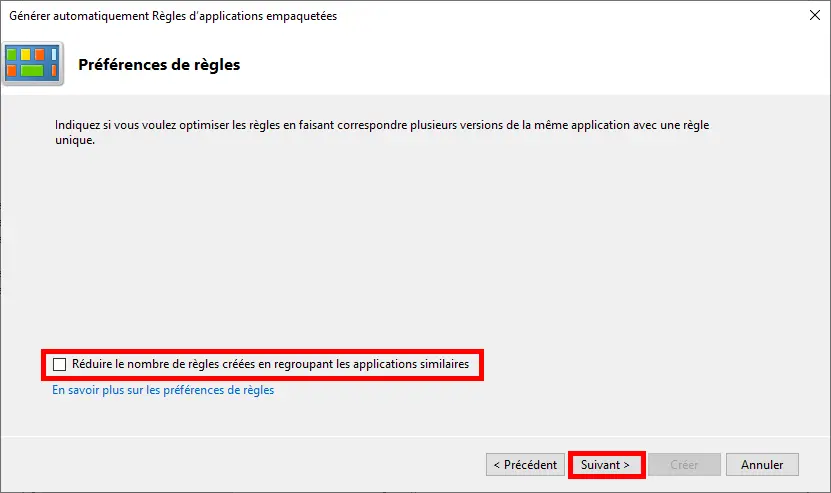Close the dialog with the X icon
The image size is (831, 493).
point(815,15)
